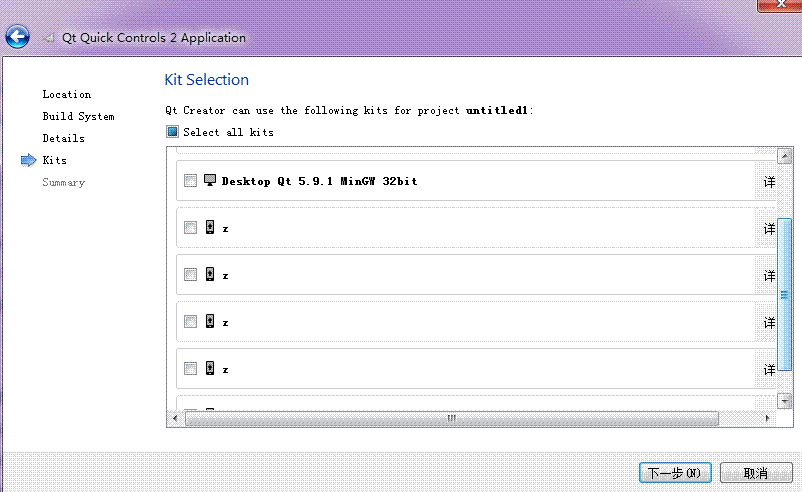This screenshot has width=802, height=492.
Task: Expand details button of the second z kit
Action: click(x=766, y=276)
